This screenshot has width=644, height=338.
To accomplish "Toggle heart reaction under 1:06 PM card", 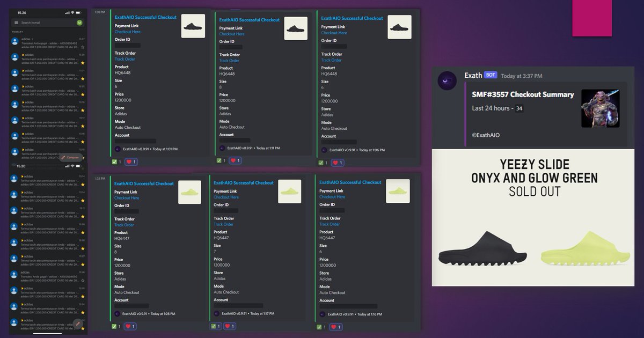I will pos(338,163).
